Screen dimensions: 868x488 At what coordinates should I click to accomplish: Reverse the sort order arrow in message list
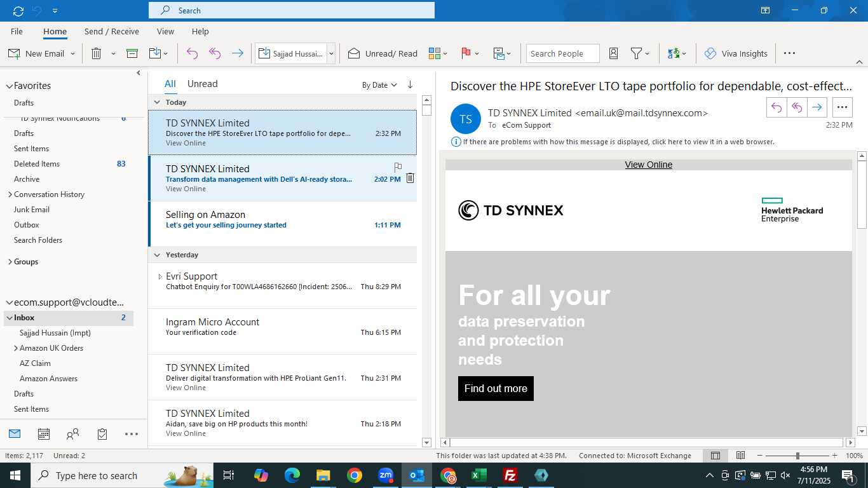point(410,85)
